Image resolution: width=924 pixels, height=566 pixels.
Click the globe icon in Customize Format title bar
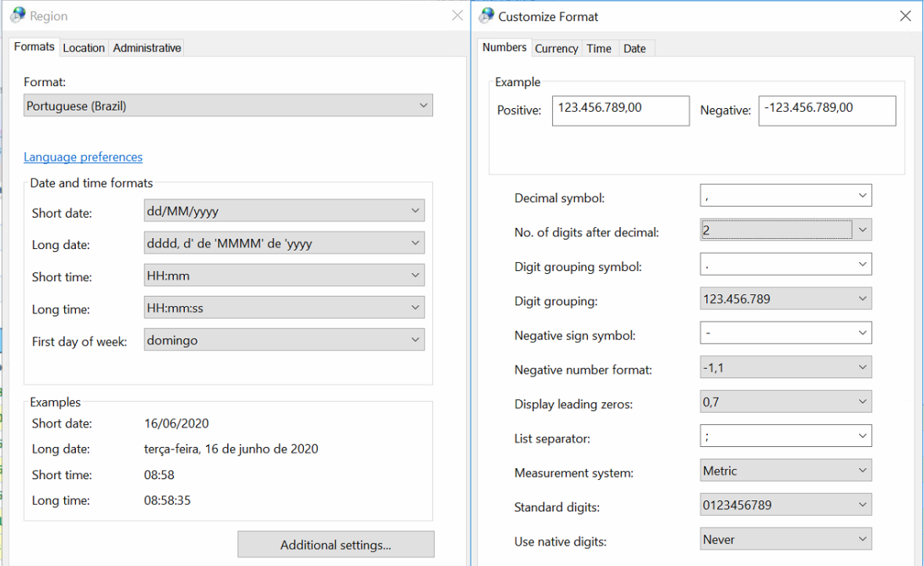(486, 16)
